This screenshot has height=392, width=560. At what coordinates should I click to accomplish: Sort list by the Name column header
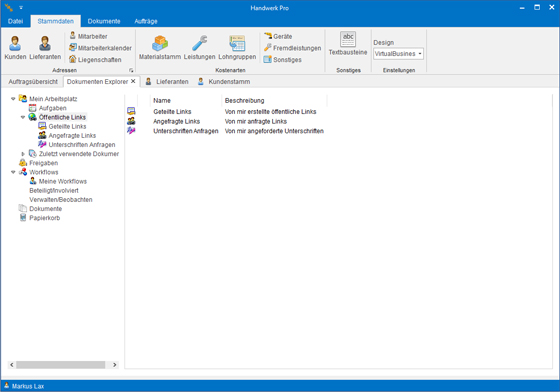click(186, 101)
